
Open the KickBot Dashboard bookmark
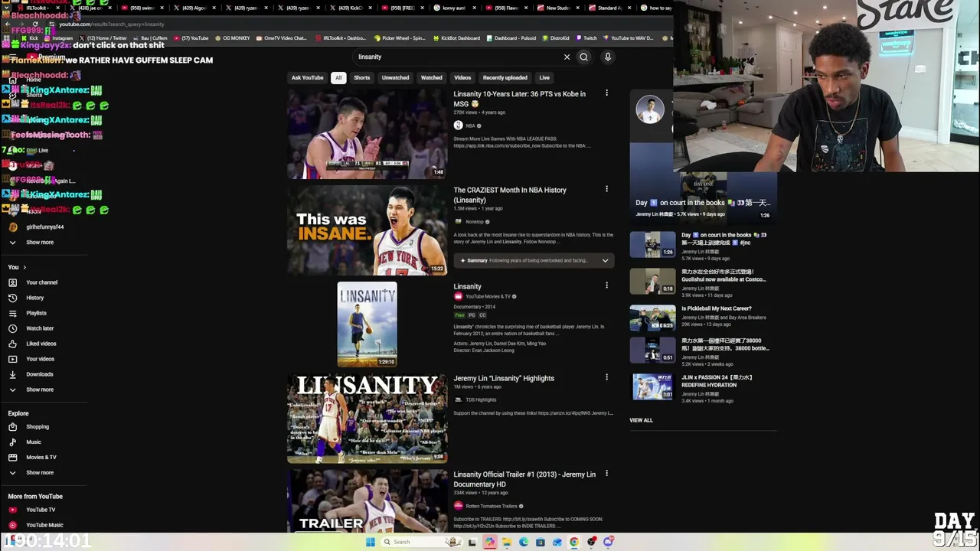[x=456, y=37]
